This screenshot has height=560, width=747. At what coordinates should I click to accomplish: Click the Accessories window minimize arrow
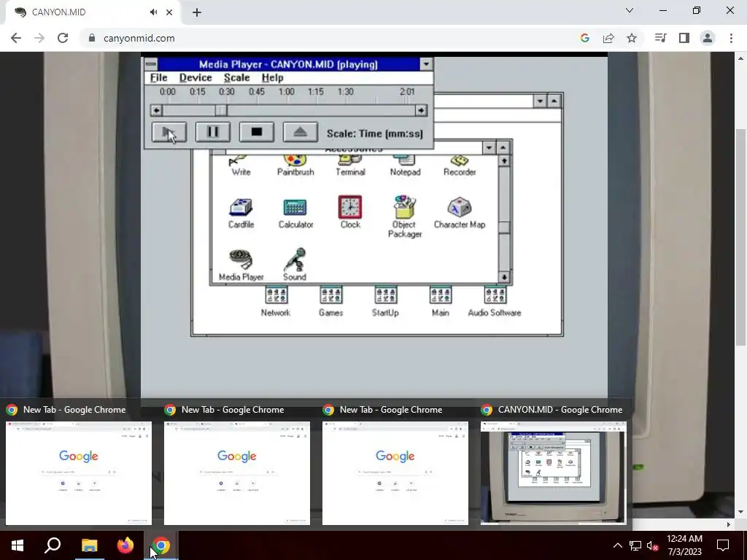coord(489,147)
